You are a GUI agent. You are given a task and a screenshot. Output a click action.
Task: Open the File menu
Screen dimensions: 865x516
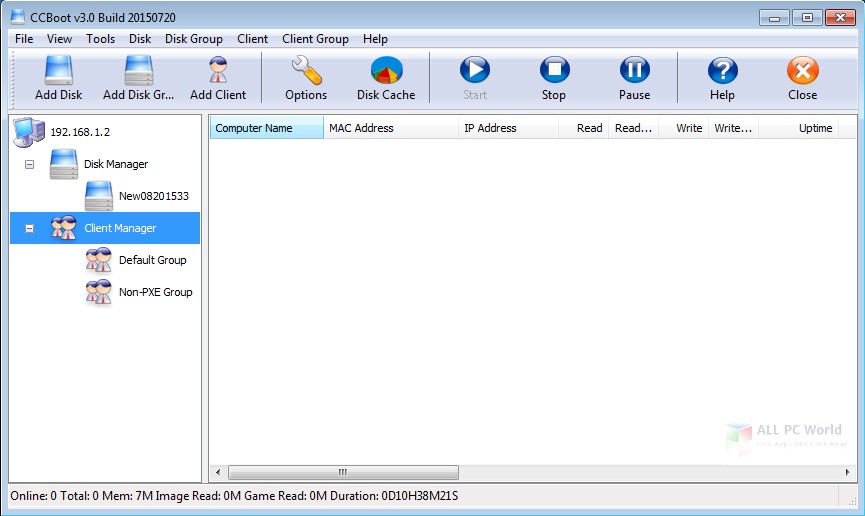24,39
